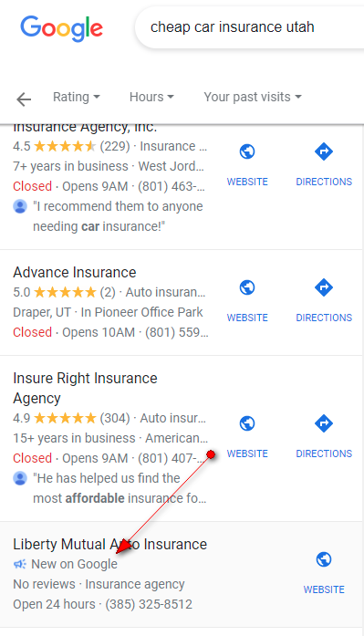
Task: Click the reviewer avatar beside 'I recommend them'
Action: click(x=20, y=206)
